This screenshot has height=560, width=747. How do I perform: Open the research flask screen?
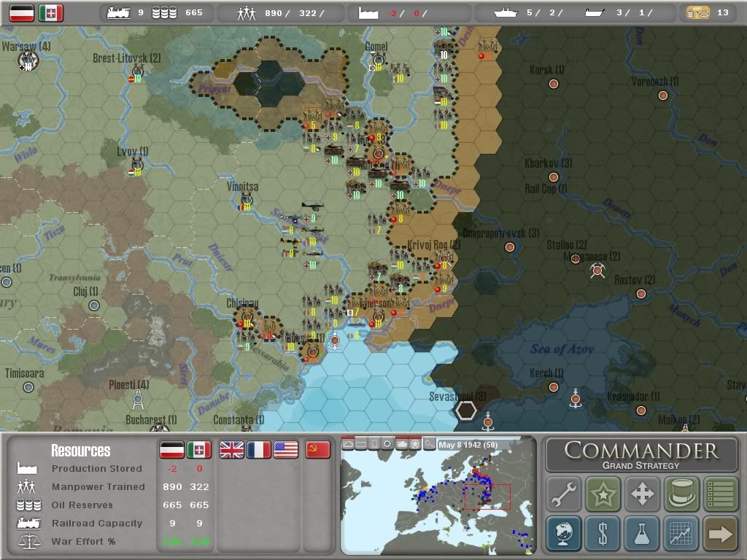coord(642,533)
